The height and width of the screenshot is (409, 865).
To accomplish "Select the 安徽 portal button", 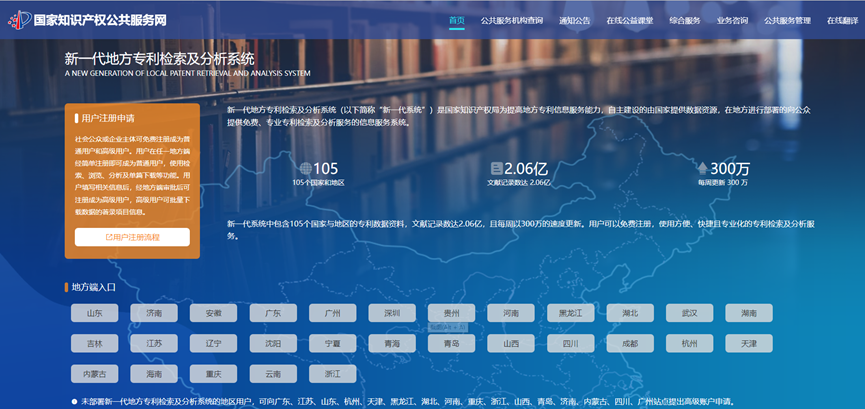I will click(x=213, y=313).
